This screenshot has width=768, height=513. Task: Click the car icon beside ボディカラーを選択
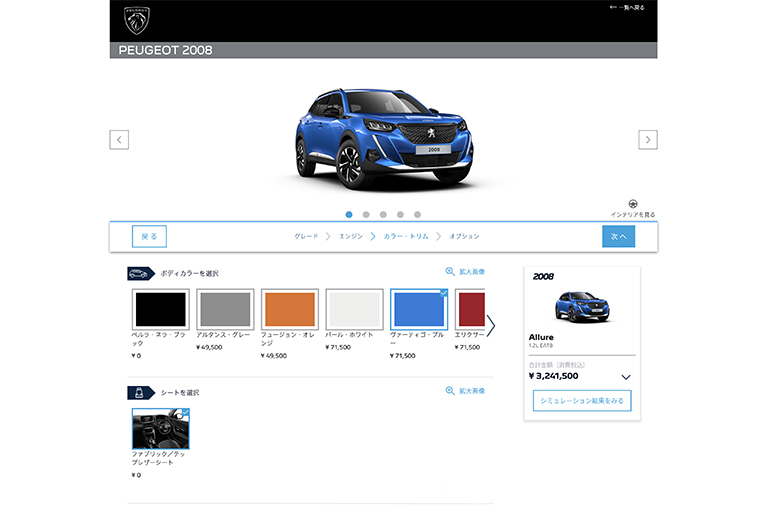[140, 273]
